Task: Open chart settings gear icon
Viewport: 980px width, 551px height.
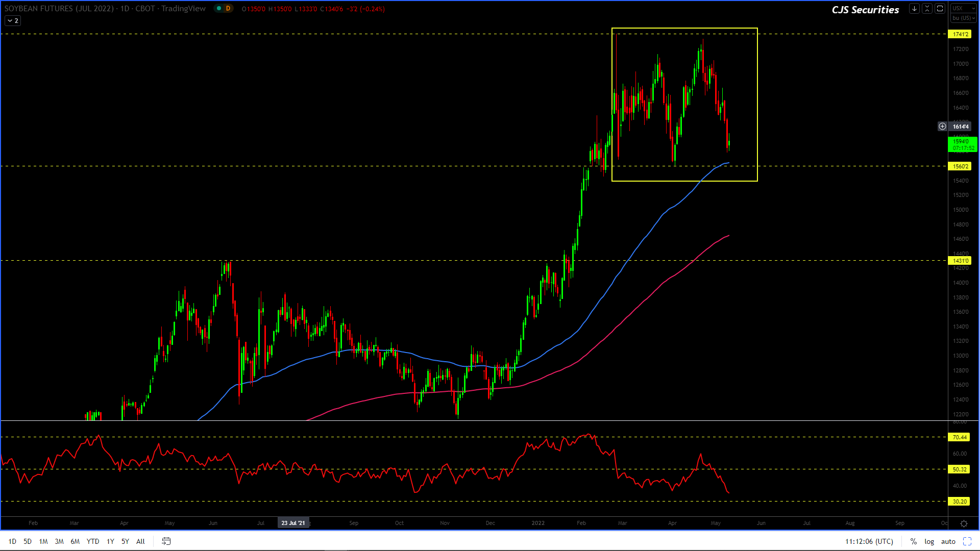Action: pyautogui.click(x=964, y=523)
